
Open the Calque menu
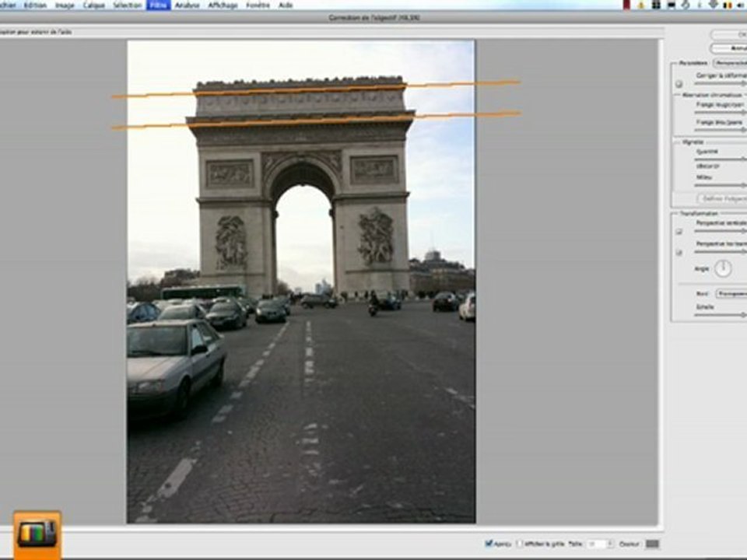(94, 5)
